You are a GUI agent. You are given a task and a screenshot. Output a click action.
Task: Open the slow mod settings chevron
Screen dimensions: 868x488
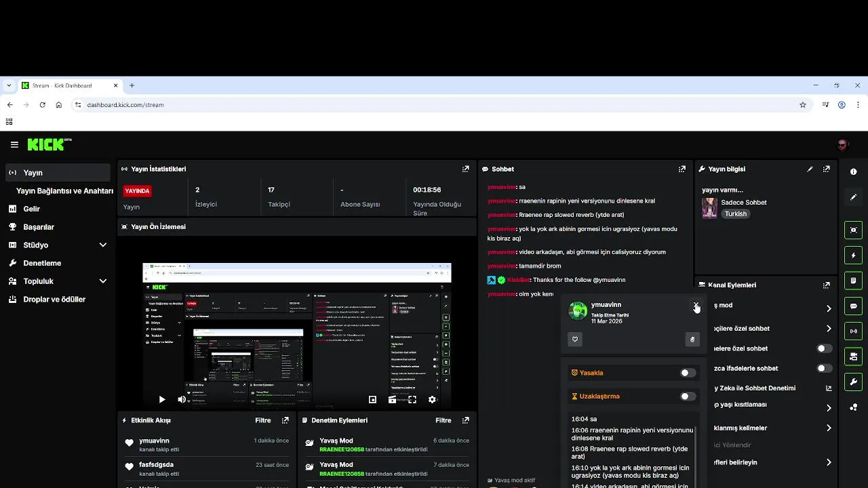coord(829,308)
